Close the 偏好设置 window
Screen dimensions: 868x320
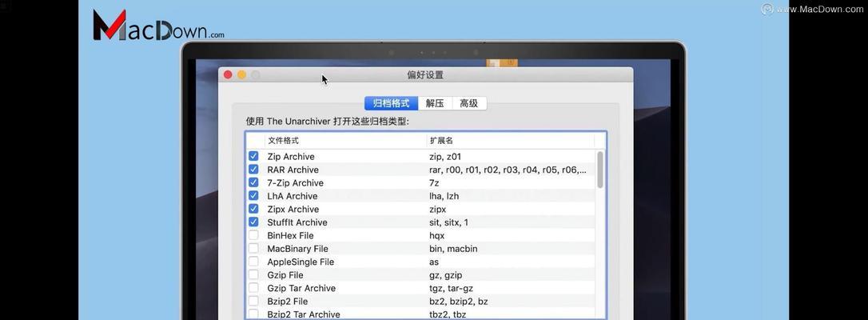click(x=228, y=74)
